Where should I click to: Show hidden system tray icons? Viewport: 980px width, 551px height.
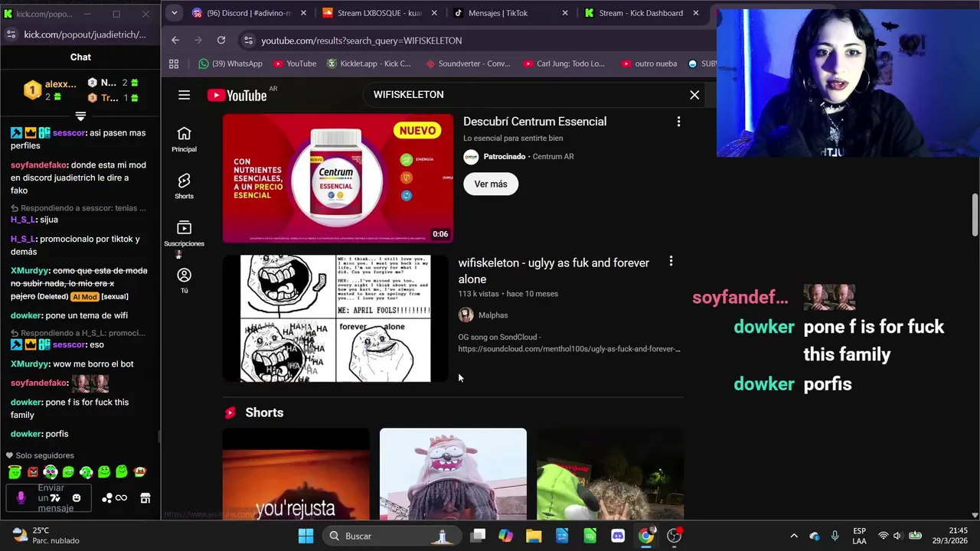pos(794,536)
